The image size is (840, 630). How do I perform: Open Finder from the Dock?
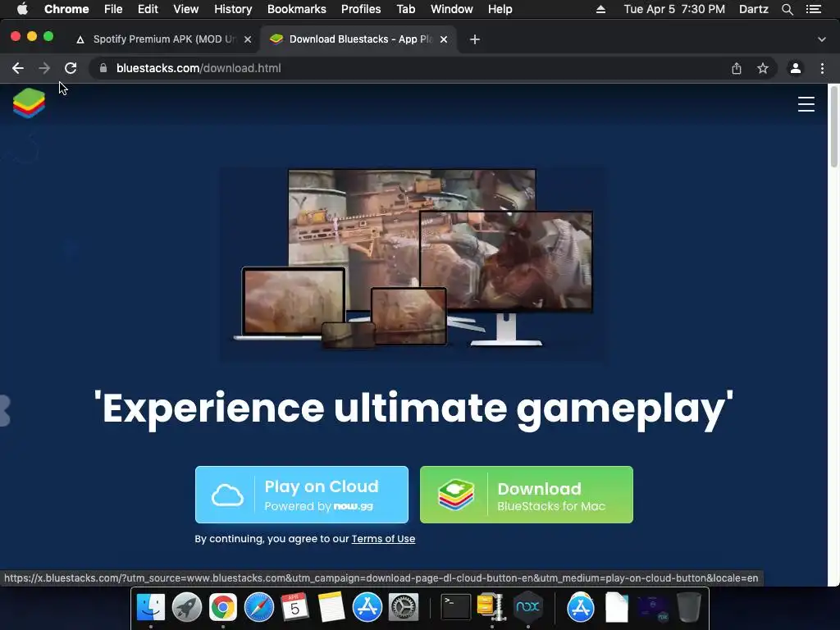coord(151,607)
